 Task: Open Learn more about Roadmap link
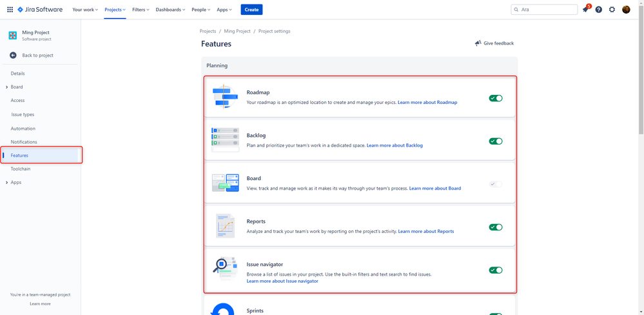pos(427,103)
